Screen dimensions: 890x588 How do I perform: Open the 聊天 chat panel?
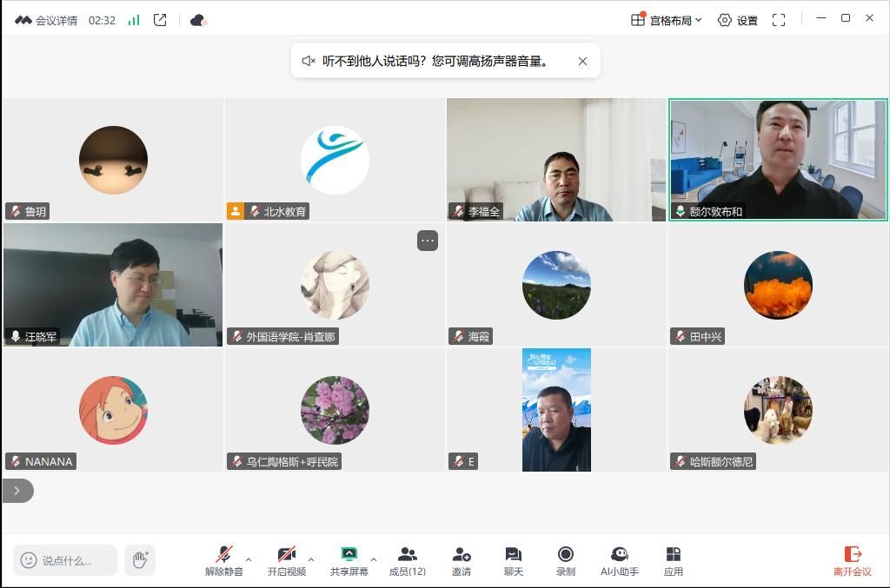coord(514,560)
